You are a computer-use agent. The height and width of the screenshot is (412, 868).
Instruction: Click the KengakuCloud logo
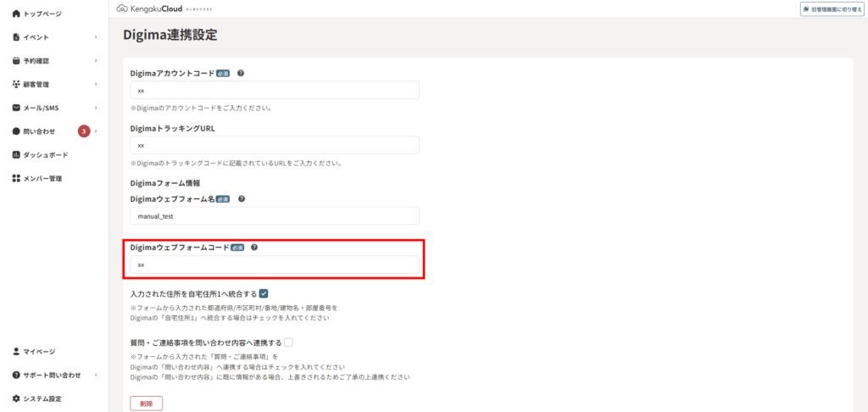[164, 8]
